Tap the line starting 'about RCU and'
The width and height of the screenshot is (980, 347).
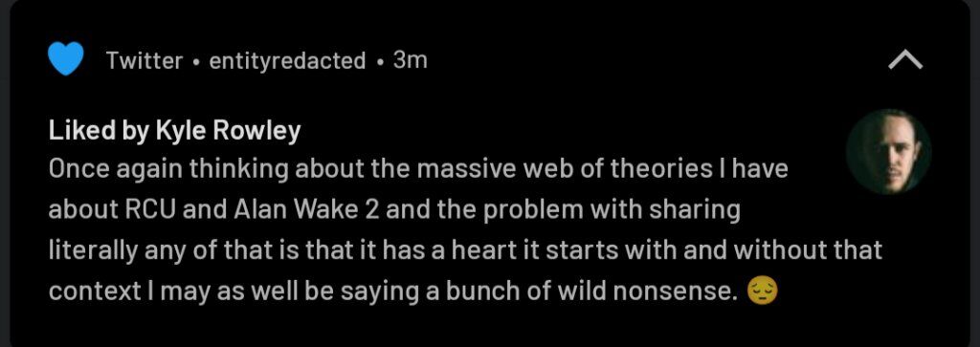(394, 210)
